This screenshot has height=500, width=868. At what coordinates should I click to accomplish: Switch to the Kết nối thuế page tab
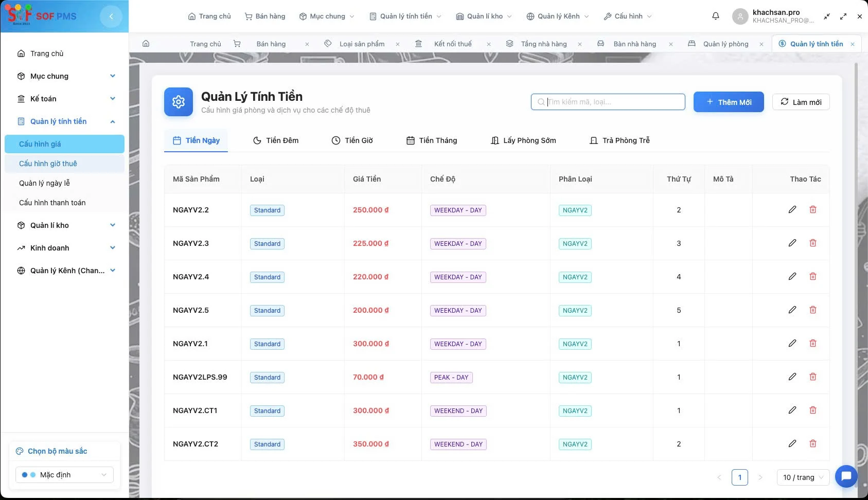coord(452,44)
